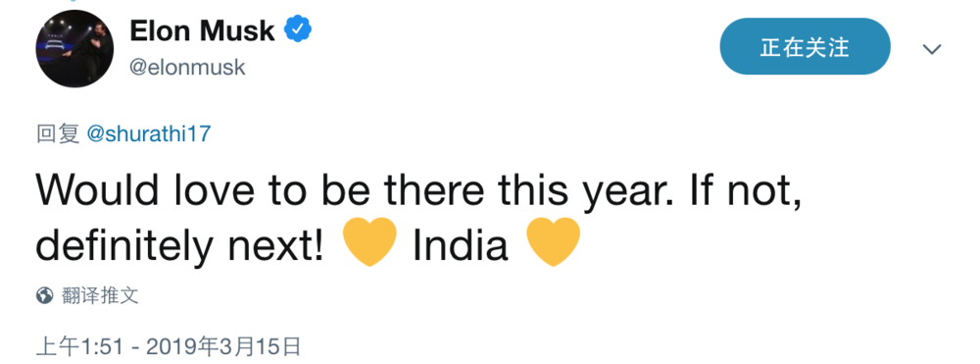The height and width of the screenshot is (364, 980).
Task: Click the globe icon beside 翻译推文
Action: click(x=44, y=295)
